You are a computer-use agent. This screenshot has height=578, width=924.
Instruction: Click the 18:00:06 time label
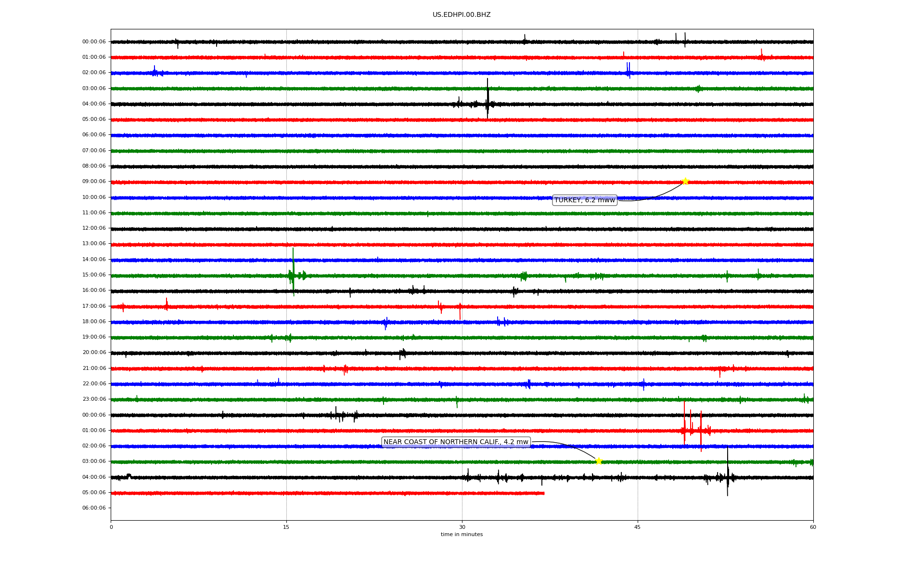(x=94, y=322)
